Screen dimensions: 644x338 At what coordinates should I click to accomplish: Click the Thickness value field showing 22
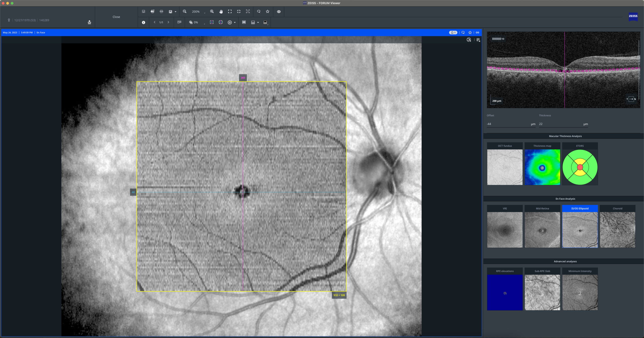(563, 124)
